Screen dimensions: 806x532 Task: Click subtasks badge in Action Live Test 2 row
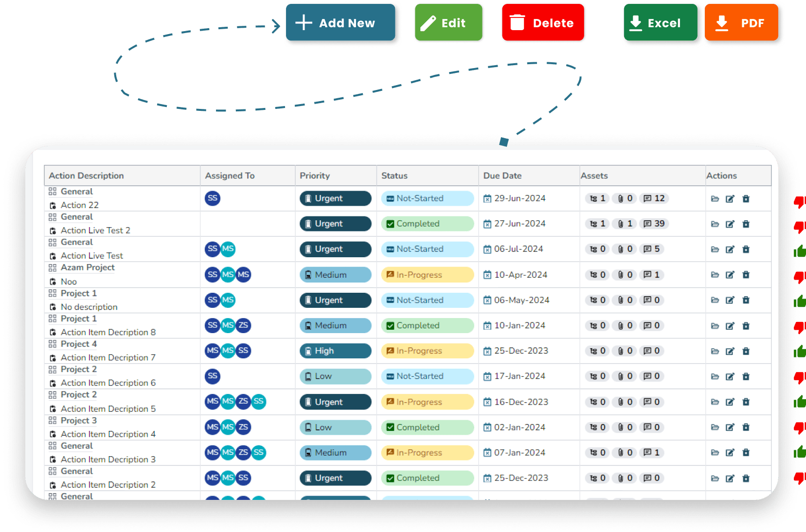597,224
